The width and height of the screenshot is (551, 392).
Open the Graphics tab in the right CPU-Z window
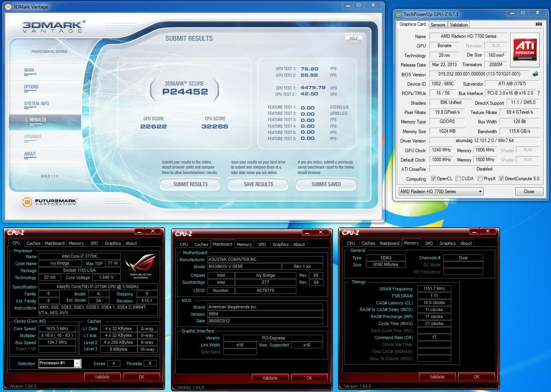[448, 243]
